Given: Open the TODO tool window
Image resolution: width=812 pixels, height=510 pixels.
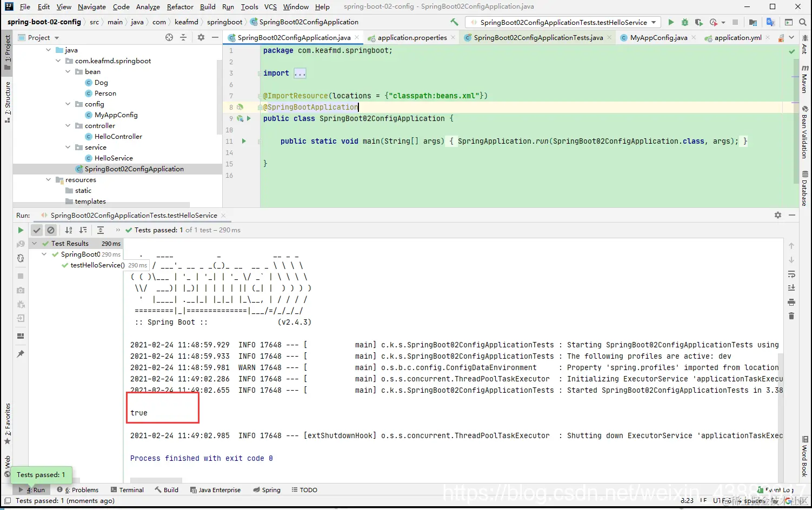Looking at the screenshot, I should [304, 490].
